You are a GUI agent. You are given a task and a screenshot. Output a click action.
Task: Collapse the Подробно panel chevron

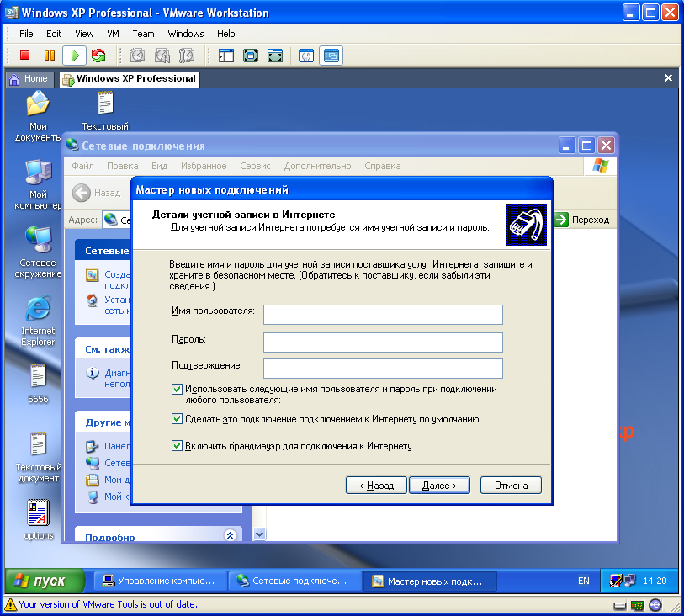click(230, 535)
